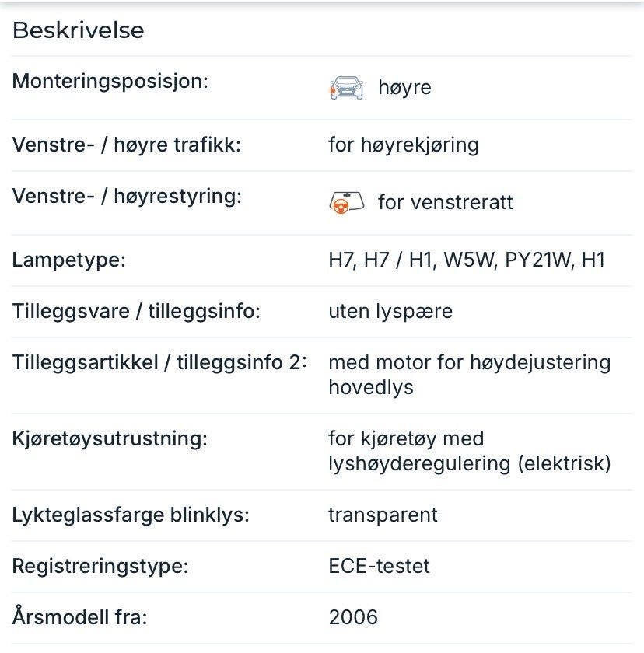This screenshot has height=653, width=644.
Task: Click the Venstre- / høyrestyring label
Action: click(x=127, y=197)
